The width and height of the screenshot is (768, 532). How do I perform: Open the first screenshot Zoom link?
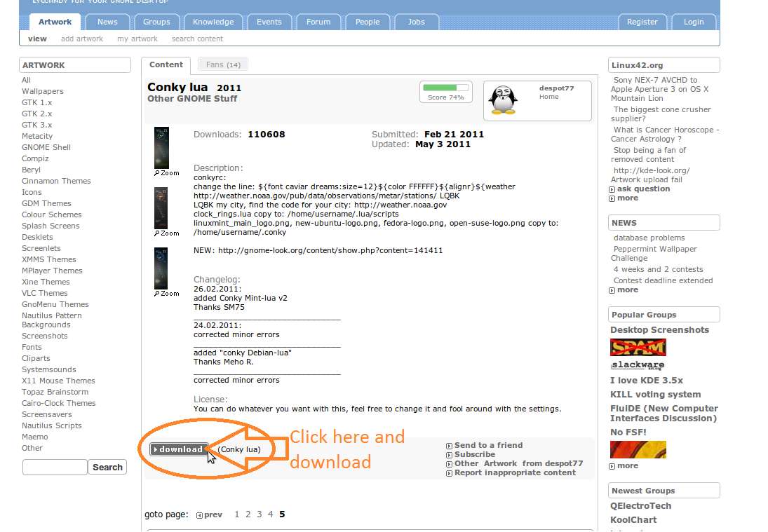click(166, 172)
